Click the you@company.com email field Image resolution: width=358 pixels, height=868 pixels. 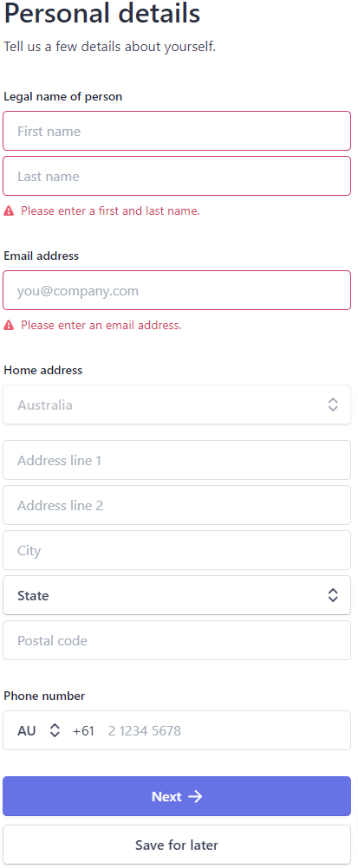(177, 290)
